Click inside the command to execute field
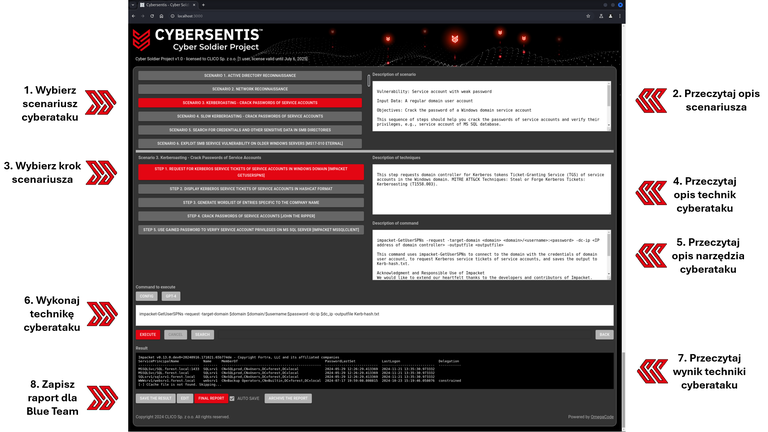This screenshot has width=768, height=432. (x=374, y=315)
